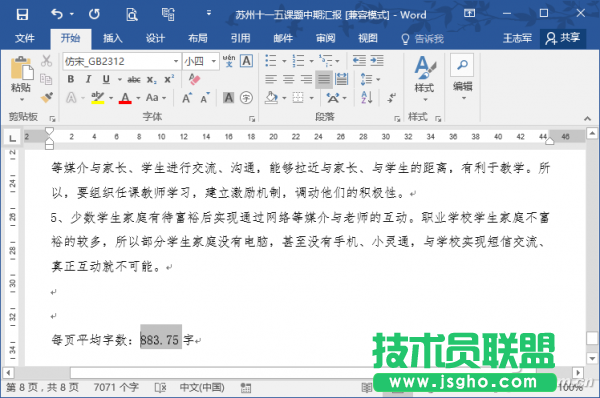The width and height of the screenshot is (600, 398).
Task: Increase font size with the grow font button
Action: (x=187, y=98)
